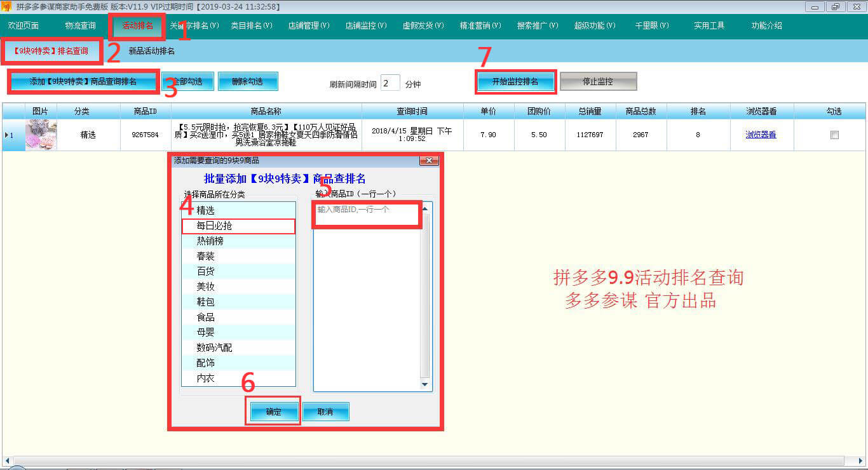The image size is (868, 470).
Task: Switch to the 新品活动排名 tab
Action: (x=152, y=51)
